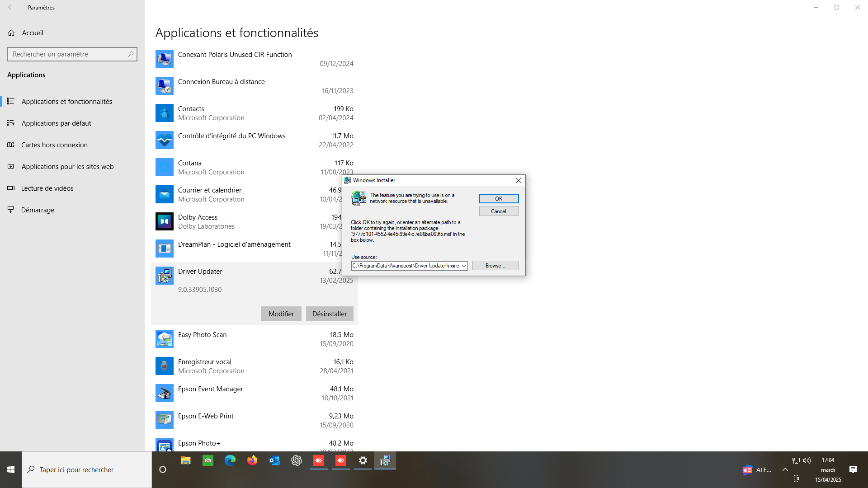The image size is (868, 488).
Task: Show hidden tray icons chevron
Action: point(785,470)
